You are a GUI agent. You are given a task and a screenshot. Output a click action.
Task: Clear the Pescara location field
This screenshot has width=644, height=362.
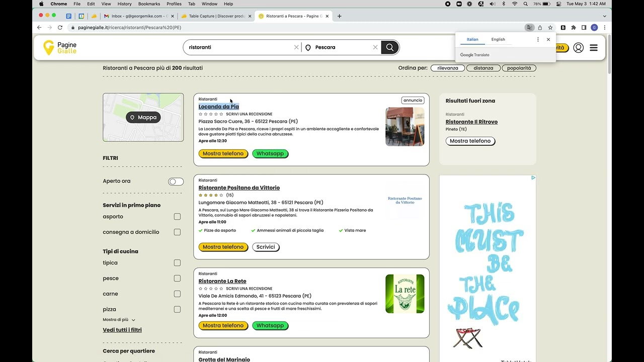(x=375, y=47)
